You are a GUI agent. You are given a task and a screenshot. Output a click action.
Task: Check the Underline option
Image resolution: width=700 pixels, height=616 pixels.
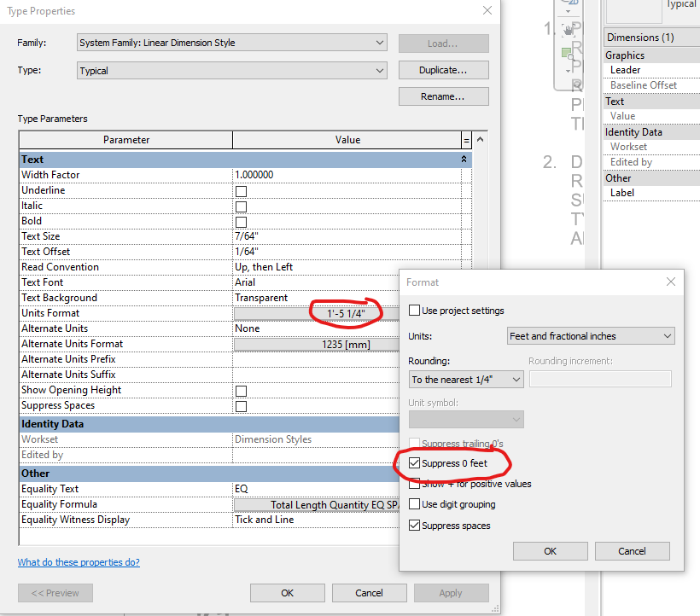241,189
